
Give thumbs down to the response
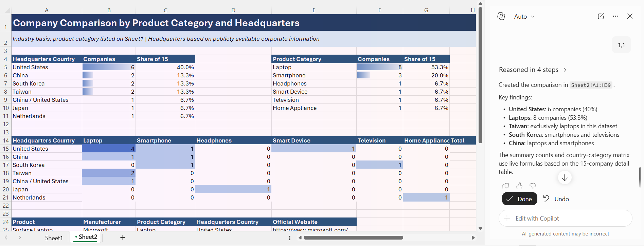pos(533,186)
